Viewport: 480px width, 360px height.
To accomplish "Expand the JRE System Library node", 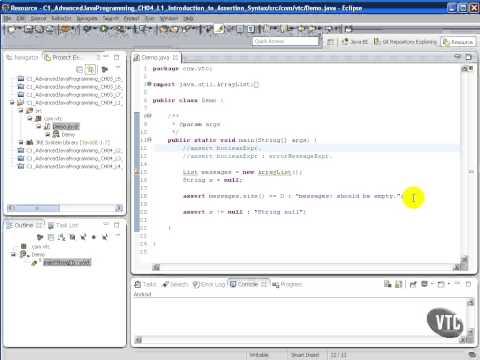I will pos(21,142).
